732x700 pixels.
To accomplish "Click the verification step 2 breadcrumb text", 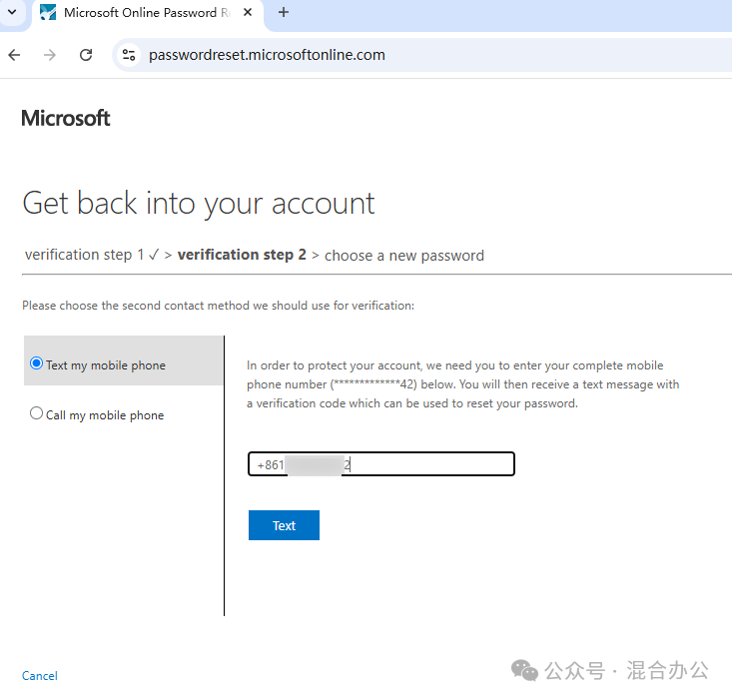I will [242, 255].
